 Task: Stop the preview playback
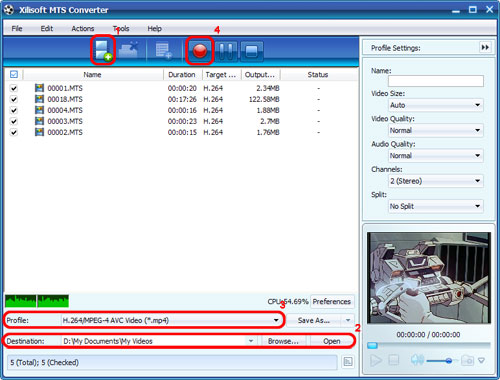[x=394, y=360]
